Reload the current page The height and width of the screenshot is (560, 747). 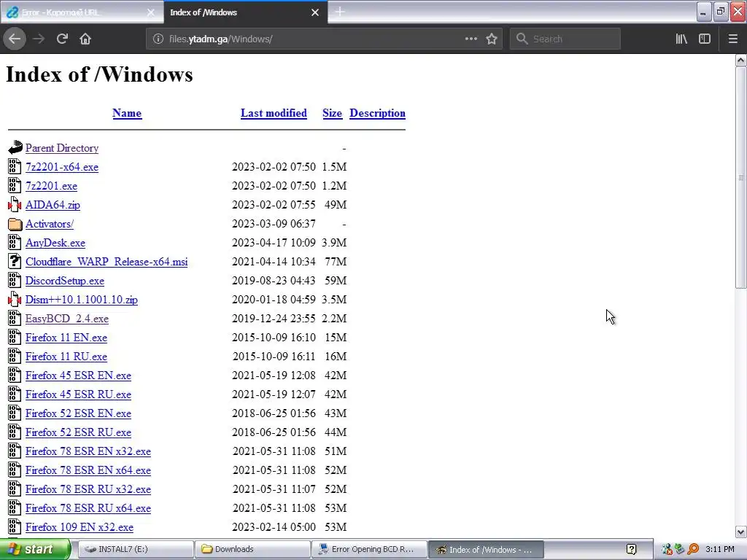(62, 39)
